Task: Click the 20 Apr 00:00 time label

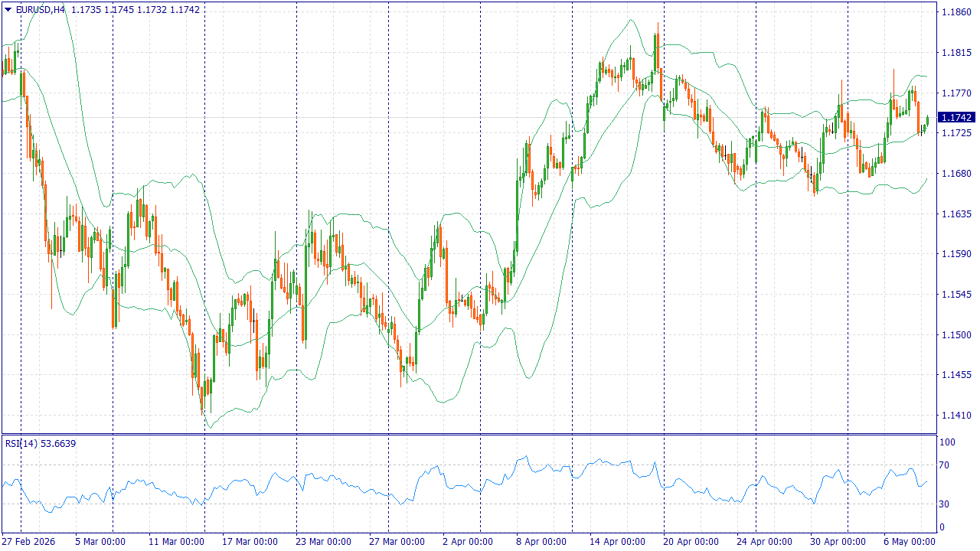Action: coord(691,541)
